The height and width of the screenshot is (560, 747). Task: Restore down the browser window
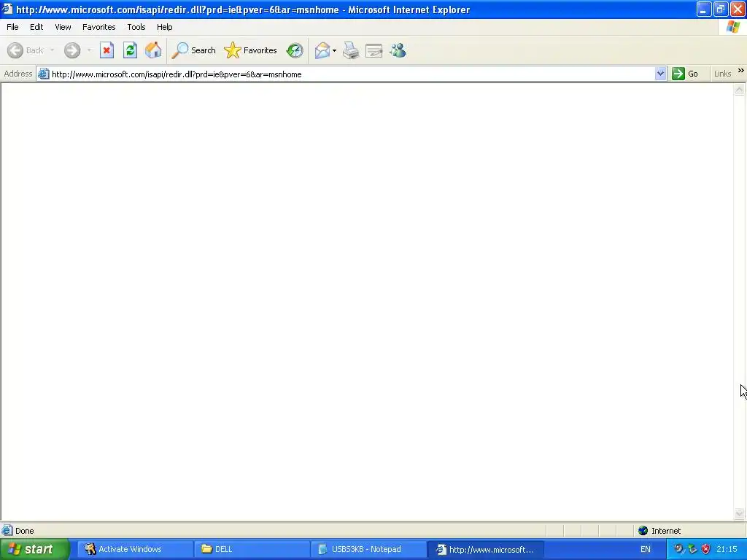pos(721,9)
